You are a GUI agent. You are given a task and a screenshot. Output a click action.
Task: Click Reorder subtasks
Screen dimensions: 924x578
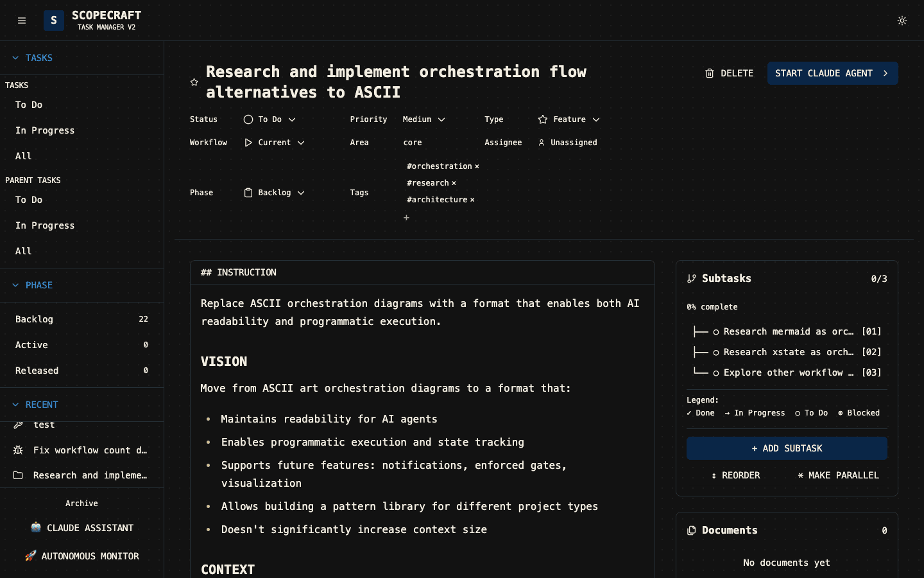pyautogui.click(x=735, y=475)
